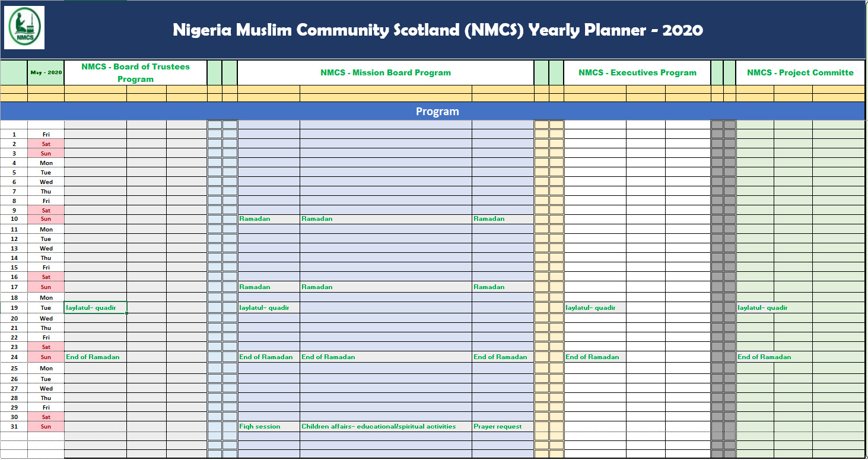
Task: Click the 'NMCS - Board of Trustees Program' header
Action: coord(135,72)
